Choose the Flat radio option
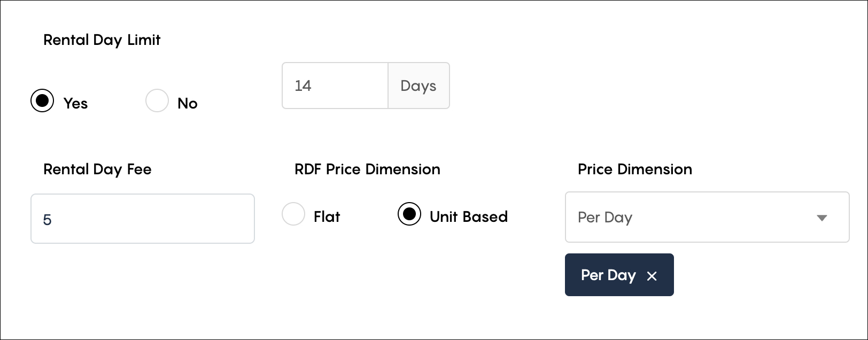The width and height of the screenshot is (868, 340). pos(293,214)
